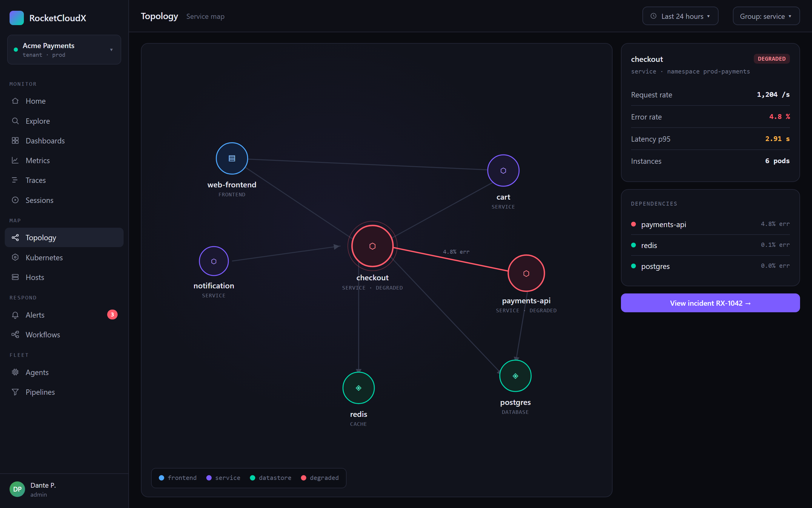Open the Home icon in sidebar
The width and height of the screenshot is (812, 508).
coord(15,101)
